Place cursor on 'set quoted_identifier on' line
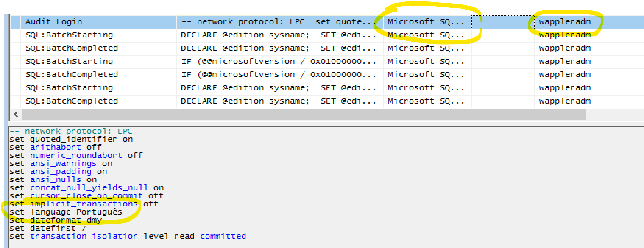This screenshot has width=644, height=248. pos(71,139)
